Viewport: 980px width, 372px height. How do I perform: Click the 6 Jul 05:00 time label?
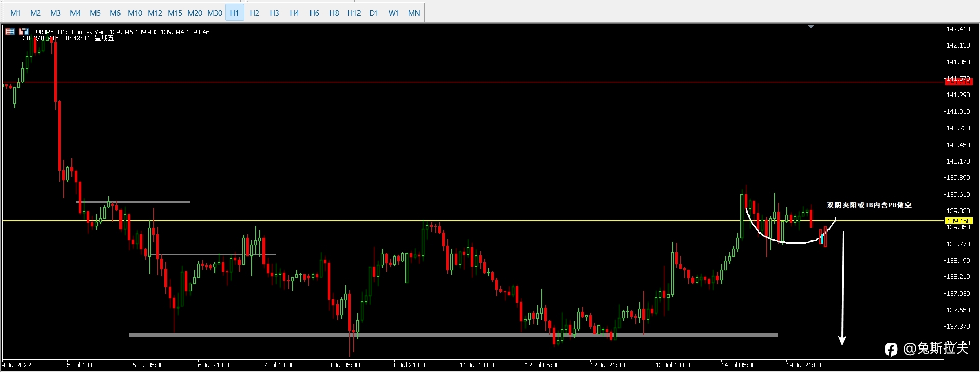point(148,365)
